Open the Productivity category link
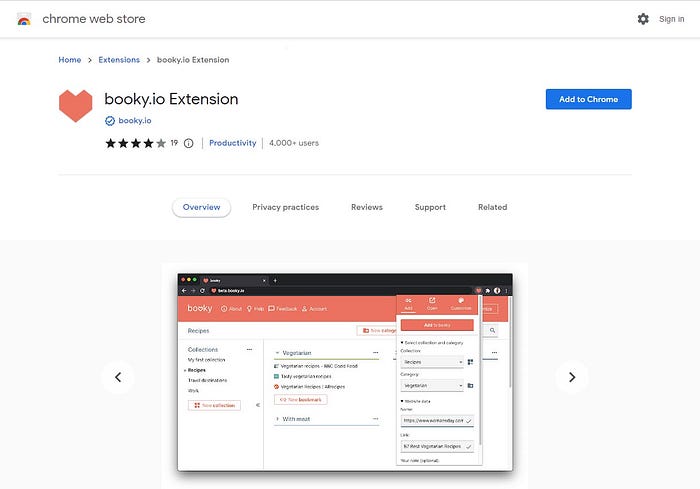Image resolution: width=700 pixels, height=489 pixels. tap(233, 143)
